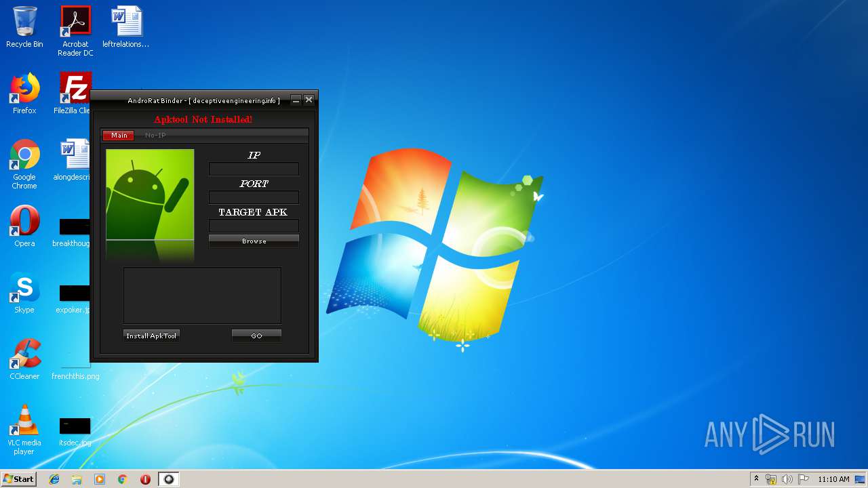Launch VLC media player shortcut
Screen dimensions: 868x488
[24, 430]
